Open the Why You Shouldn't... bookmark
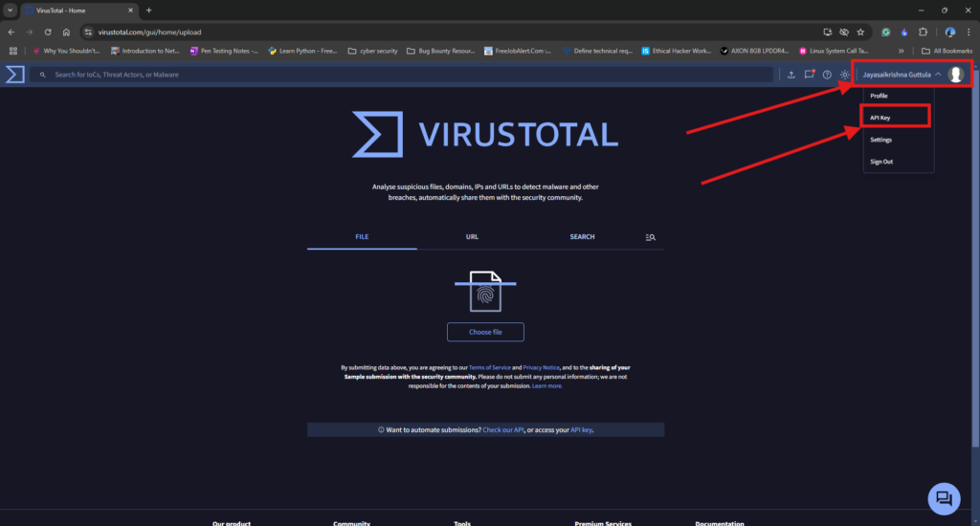Viewport: 980px width, 526px height. tap(66, 51)
